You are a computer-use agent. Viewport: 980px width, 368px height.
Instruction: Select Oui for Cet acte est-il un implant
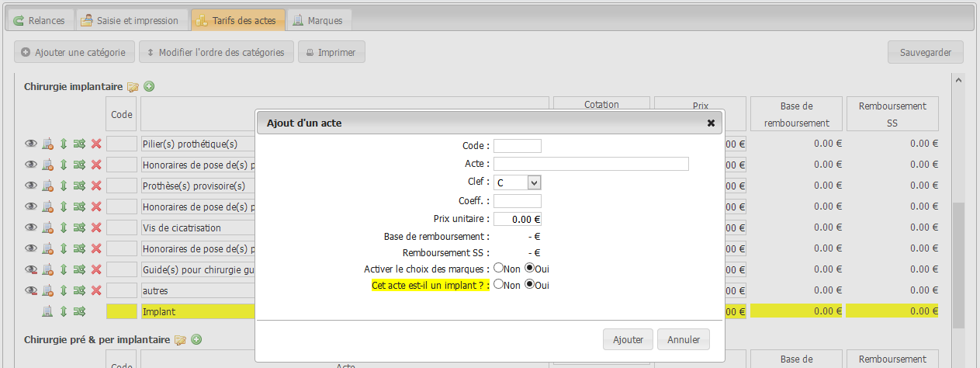point(530,284)
